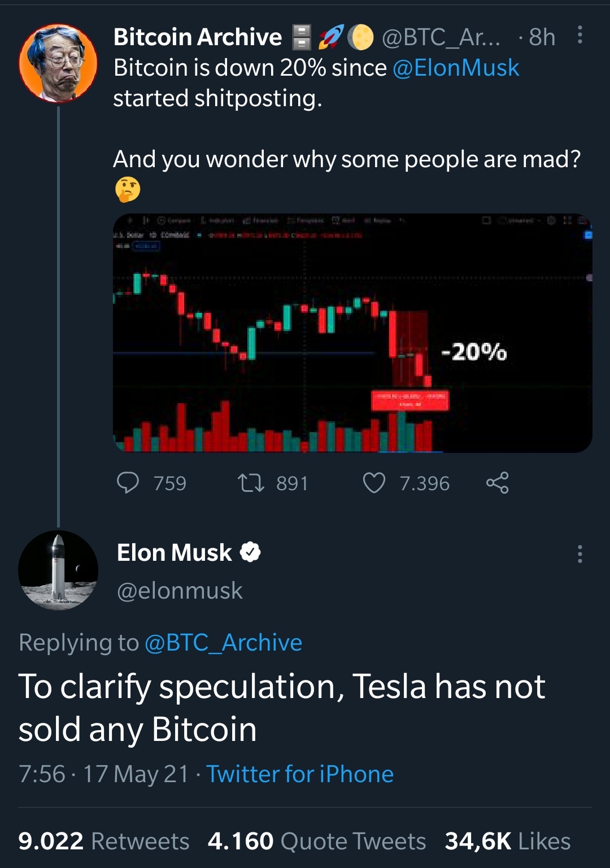610x868 pixels.
Task: Open the three-dot menu on Bitcoin Archive tweet
Action: point(579,35)
